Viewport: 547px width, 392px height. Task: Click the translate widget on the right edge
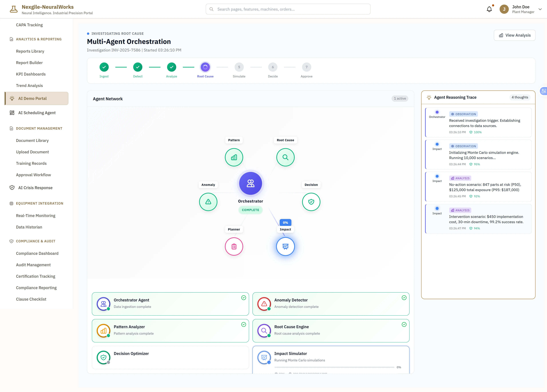pos(544,91)
